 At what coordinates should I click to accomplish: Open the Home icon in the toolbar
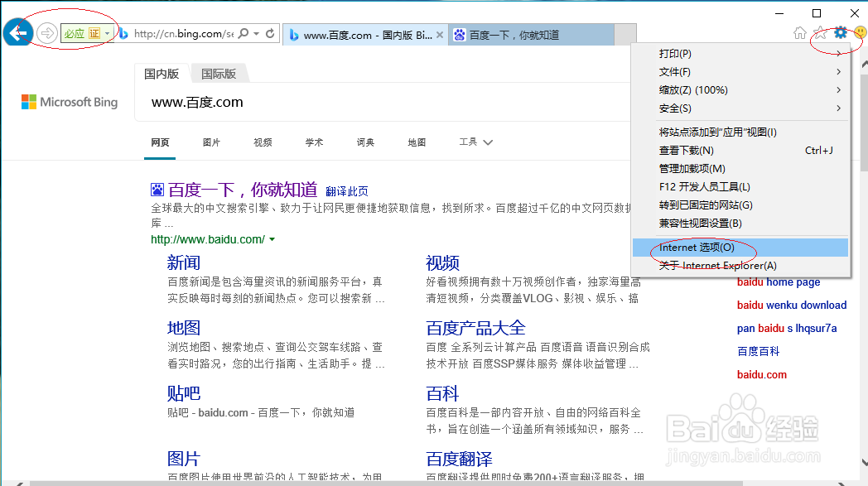click(x=799, y=33)
